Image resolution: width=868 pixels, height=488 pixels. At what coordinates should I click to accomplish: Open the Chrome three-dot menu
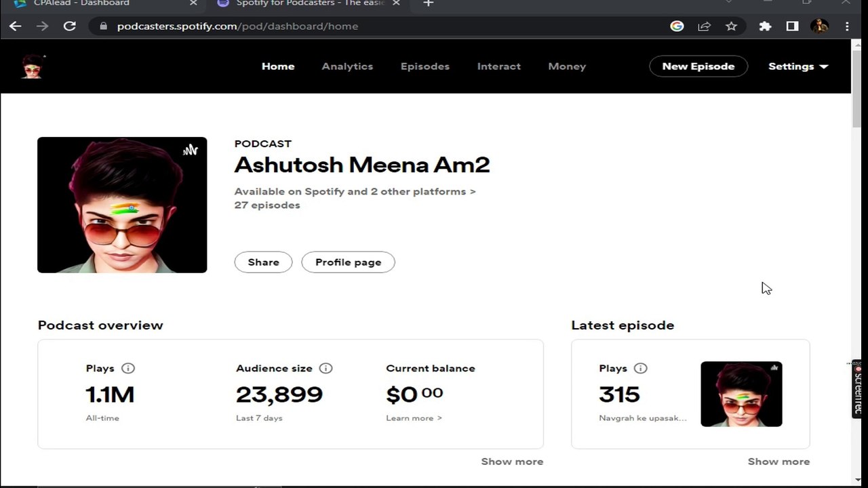click(x=847, y=26)
